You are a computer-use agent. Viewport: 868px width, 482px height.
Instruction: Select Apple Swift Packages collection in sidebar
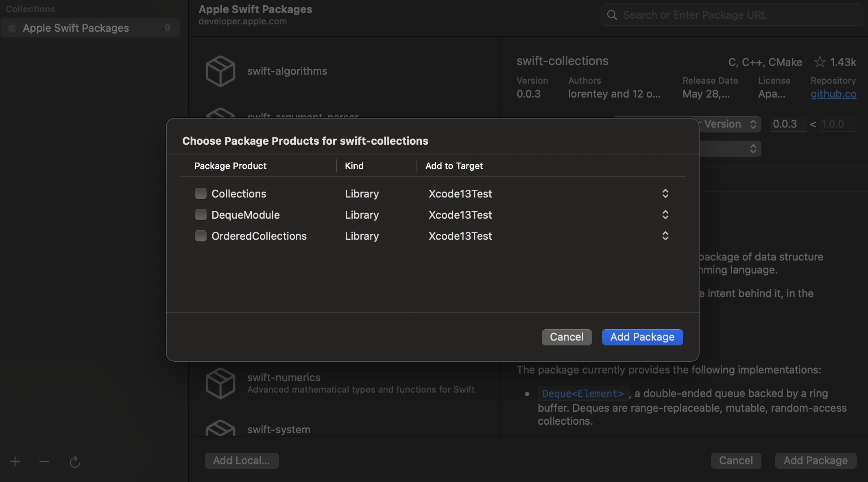(x=90, y=28)
